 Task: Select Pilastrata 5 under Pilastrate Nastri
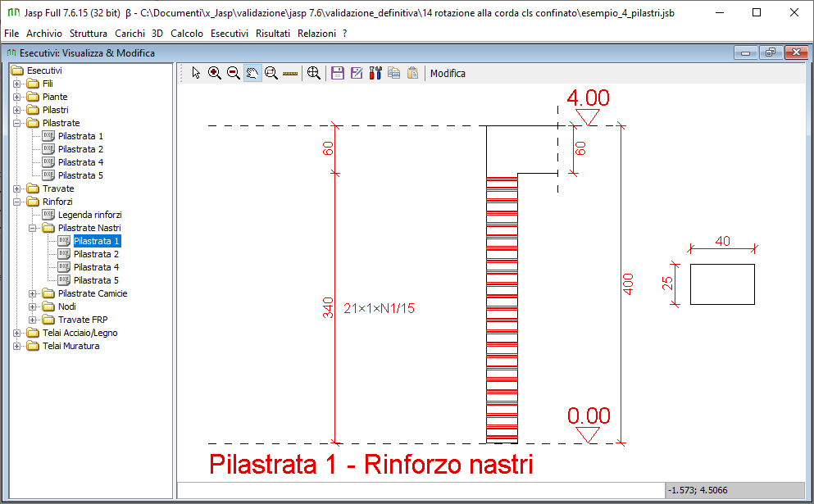[x=96, y=280]
